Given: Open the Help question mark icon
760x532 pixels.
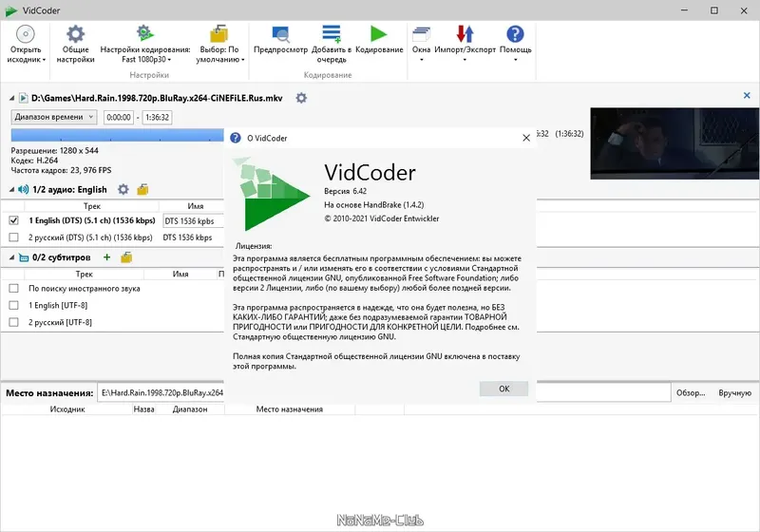Looking at the screenshot, I should click(515, 34).
